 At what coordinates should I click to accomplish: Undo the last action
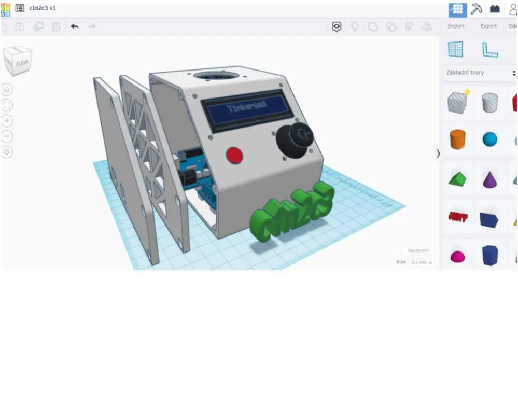click(75, 26)
